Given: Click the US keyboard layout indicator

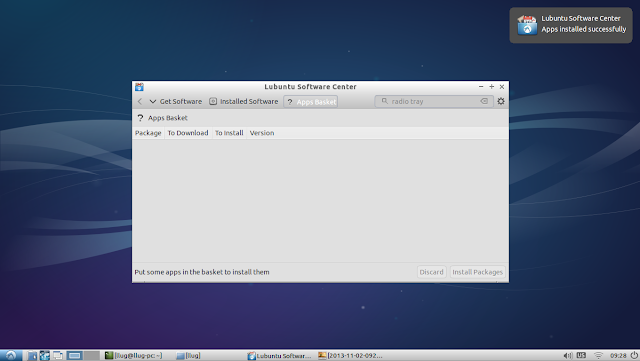Looking at the screenshot, I should (581, 355).
